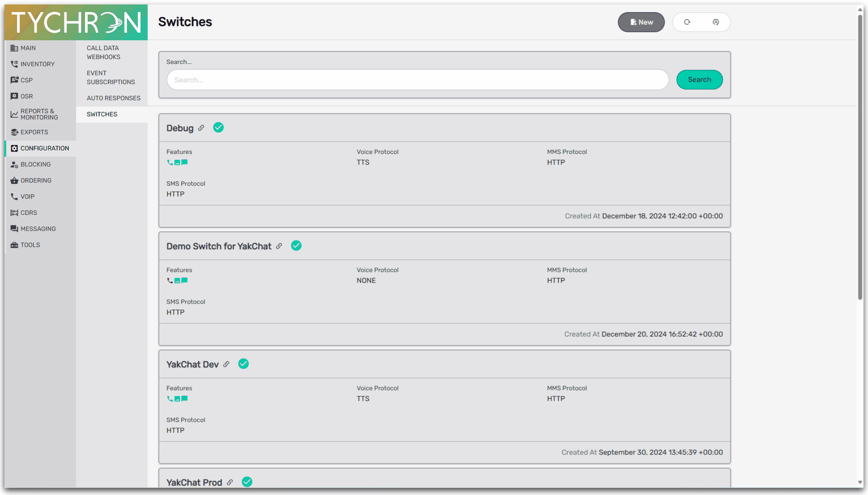
Task: Click the green Search button
Action: (x=699, y=80)
